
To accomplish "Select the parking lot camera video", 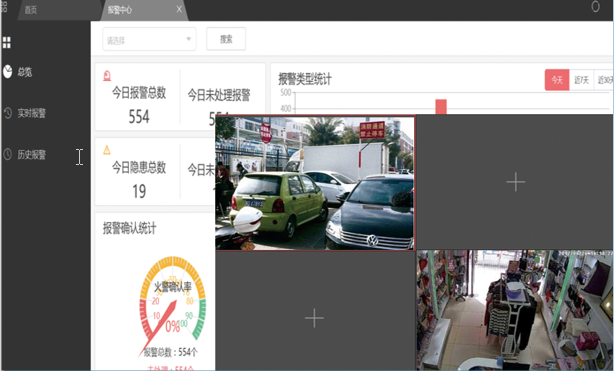I will [x=315, y=183].
